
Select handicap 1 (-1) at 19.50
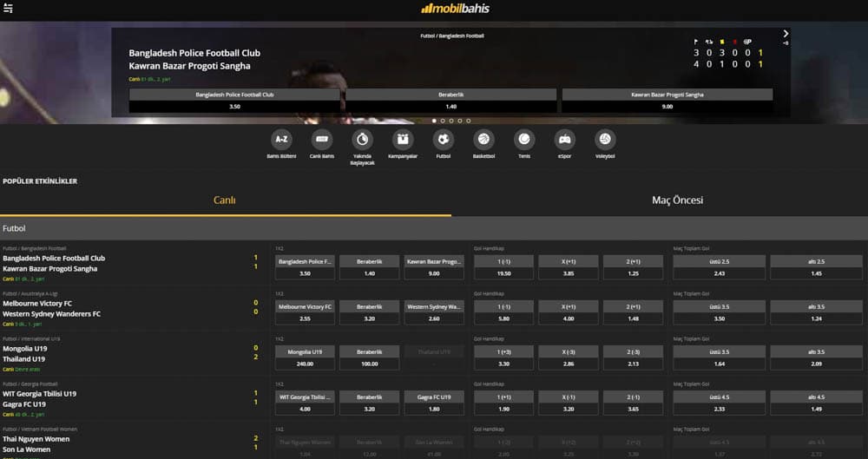point(503,267)
